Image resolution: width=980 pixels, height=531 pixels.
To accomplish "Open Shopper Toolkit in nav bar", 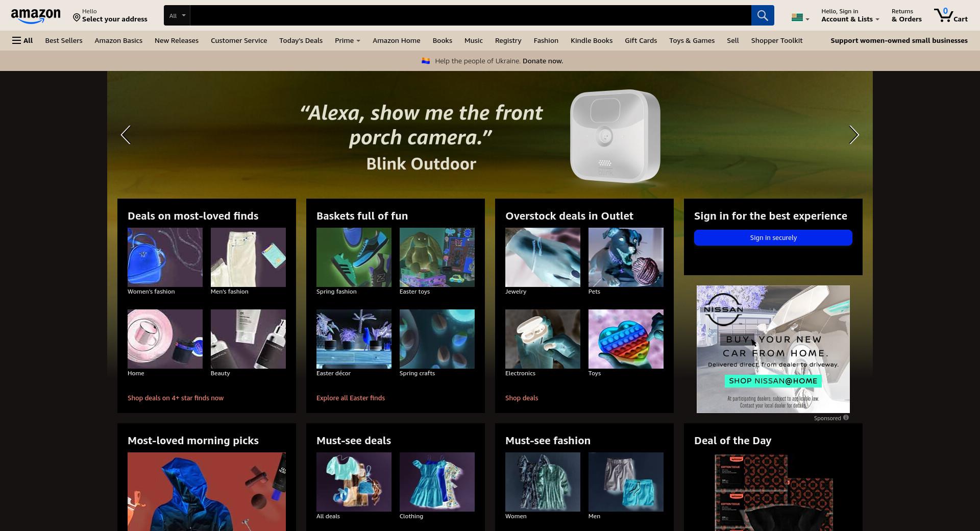I will tap(776, 40).
